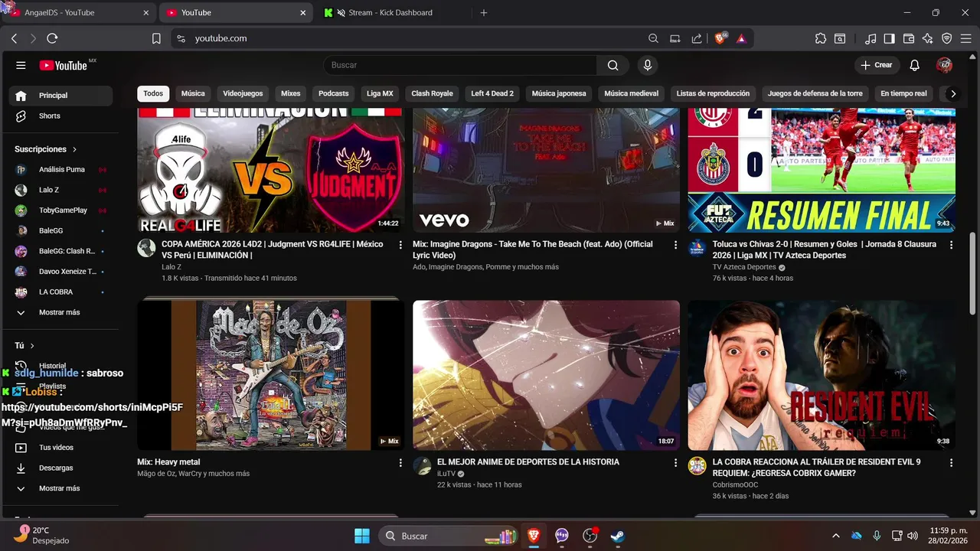
Task: Open the browser main menu
Action: coord(966,38)
